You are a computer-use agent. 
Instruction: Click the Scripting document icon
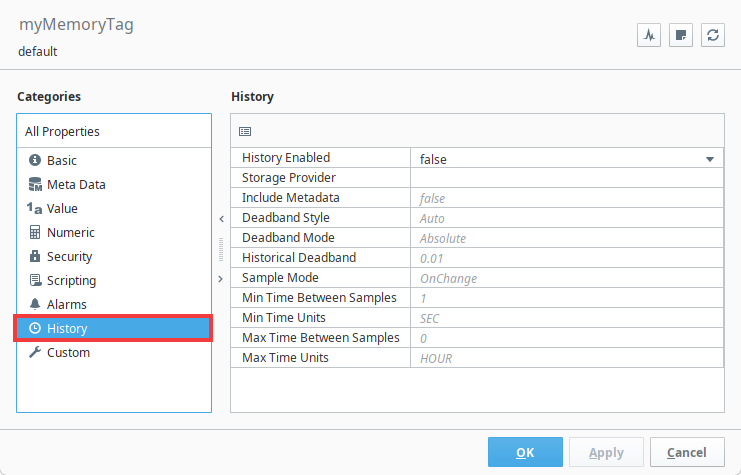click(35, 280)
